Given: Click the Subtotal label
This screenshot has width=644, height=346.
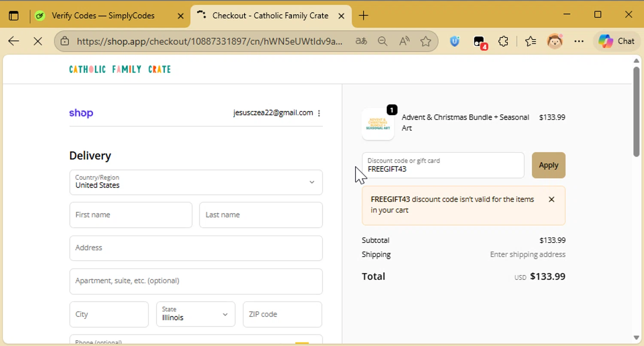Looking at the screenshot, I should [376, 240].
